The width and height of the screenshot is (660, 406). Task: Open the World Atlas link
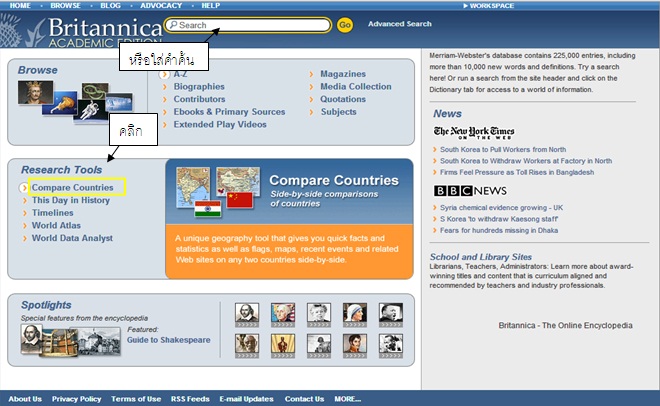[56, 225]
